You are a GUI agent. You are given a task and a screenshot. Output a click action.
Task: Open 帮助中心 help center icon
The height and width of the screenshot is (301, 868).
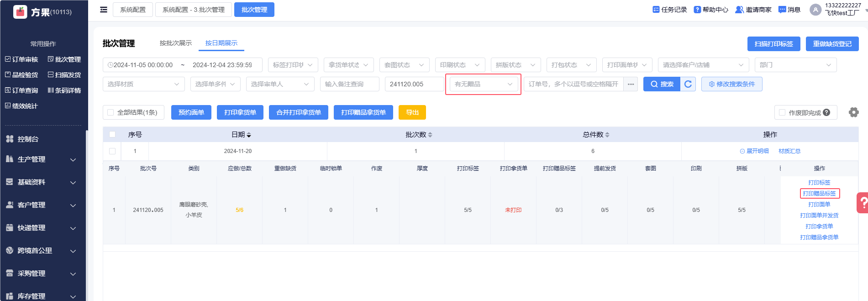point(697,10)
